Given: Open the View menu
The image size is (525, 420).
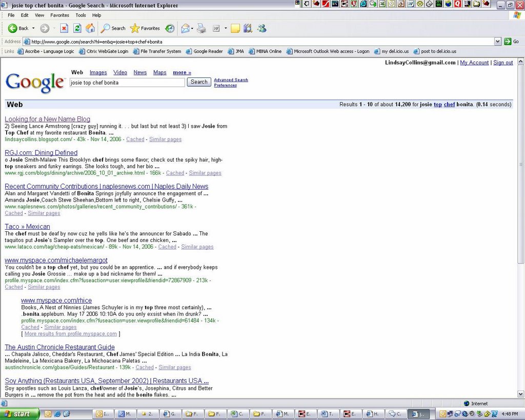Looking at the screenshot, I should coord(39,15).
